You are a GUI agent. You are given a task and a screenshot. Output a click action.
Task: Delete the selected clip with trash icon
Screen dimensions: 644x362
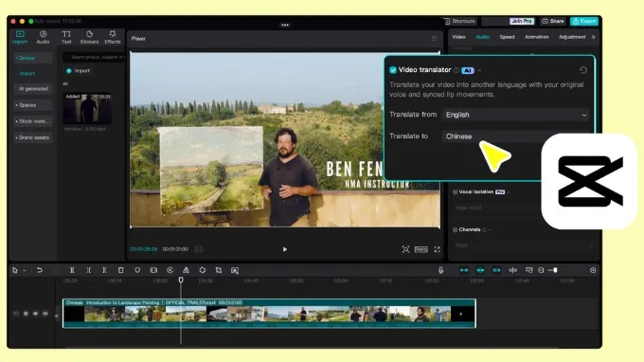(x=121, y=270)
